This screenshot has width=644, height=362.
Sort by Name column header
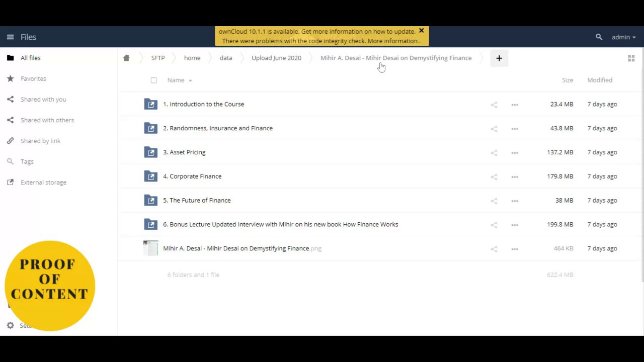176,80
